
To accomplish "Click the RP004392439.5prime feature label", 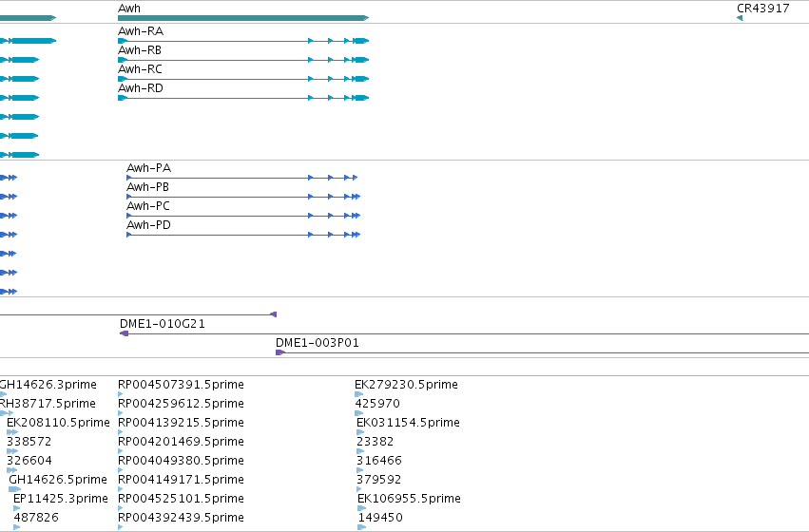I will point(181,518).
